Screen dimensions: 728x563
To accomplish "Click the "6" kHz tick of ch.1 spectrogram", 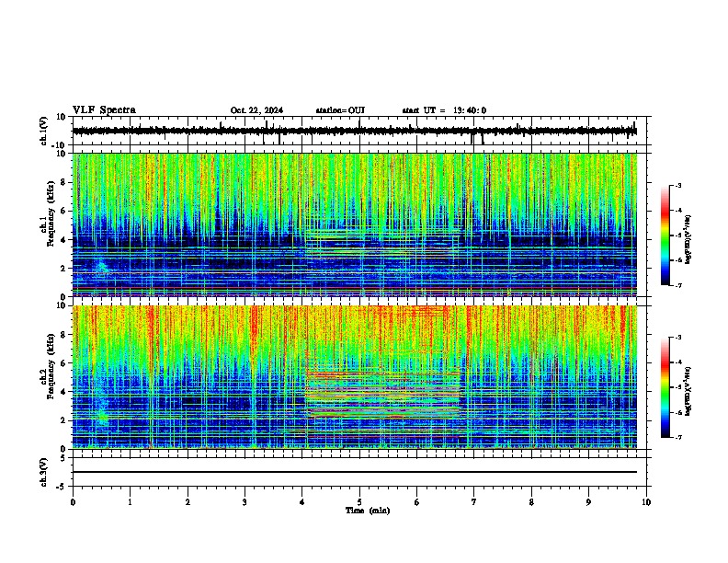I will (63, 211).
